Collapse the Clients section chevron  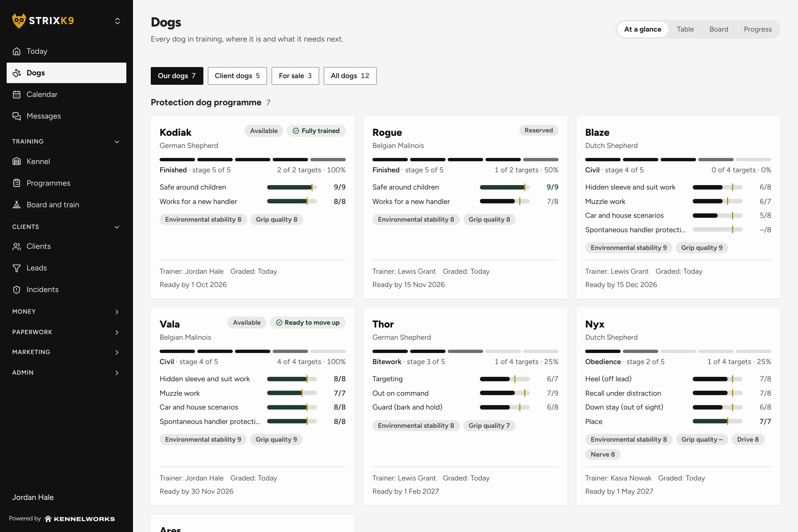(117, 227)
